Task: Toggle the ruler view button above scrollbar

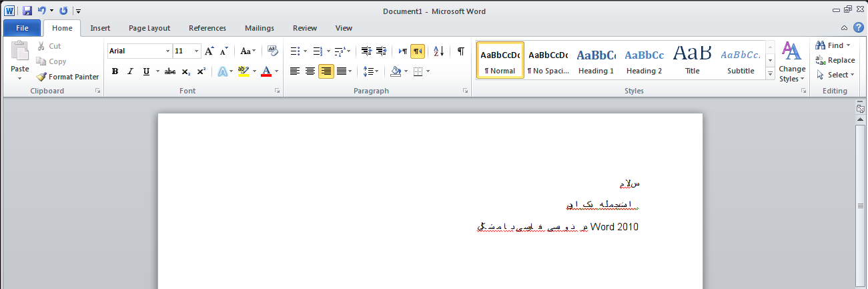Action: click(x=861, y=108)
